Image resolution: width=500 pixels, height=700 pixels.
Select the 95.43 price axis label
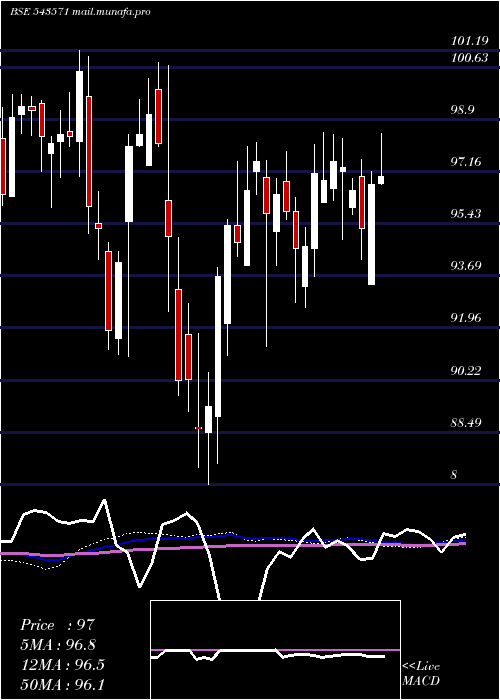[x=467, y=214]
